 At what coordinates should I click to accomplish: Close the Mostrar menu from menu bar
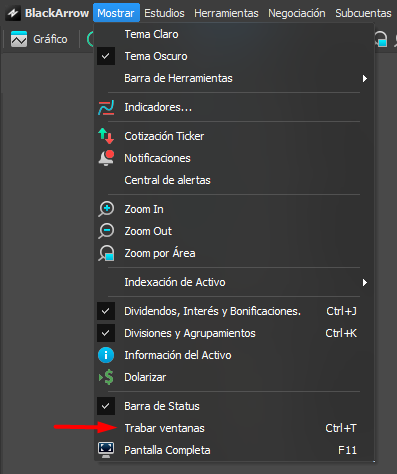point(116,13)
